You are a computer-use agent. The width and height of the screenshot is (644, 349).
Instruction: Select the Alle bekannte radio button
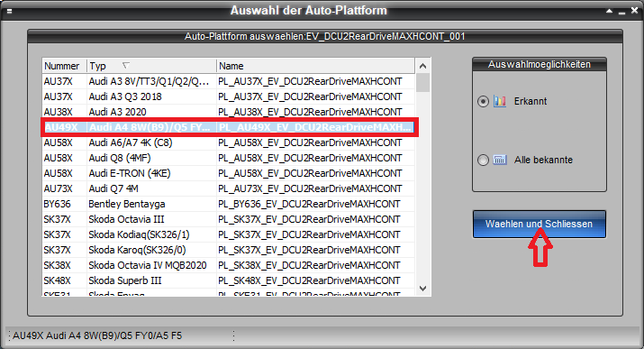point(483,160)
